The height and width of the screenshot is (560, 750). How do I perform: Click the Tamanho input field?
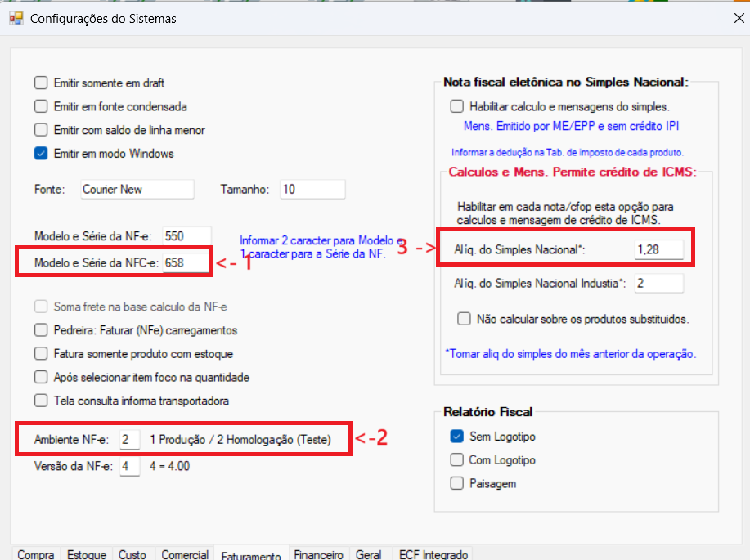[312, 190]
